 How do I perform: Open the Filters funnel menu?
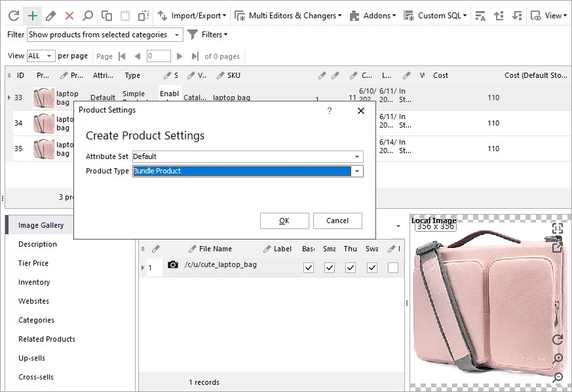(x=208, y=35)
